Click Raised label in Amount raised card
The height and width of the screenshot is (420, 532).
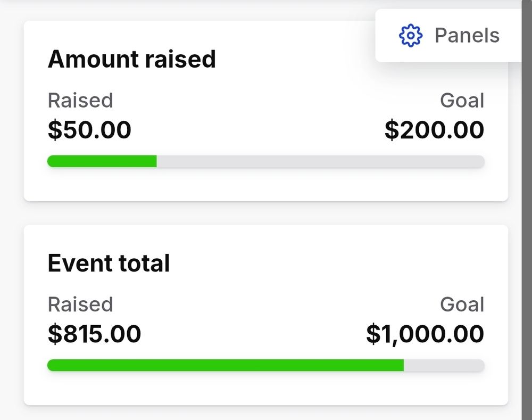pyautogui.click(x=80, y=101)
